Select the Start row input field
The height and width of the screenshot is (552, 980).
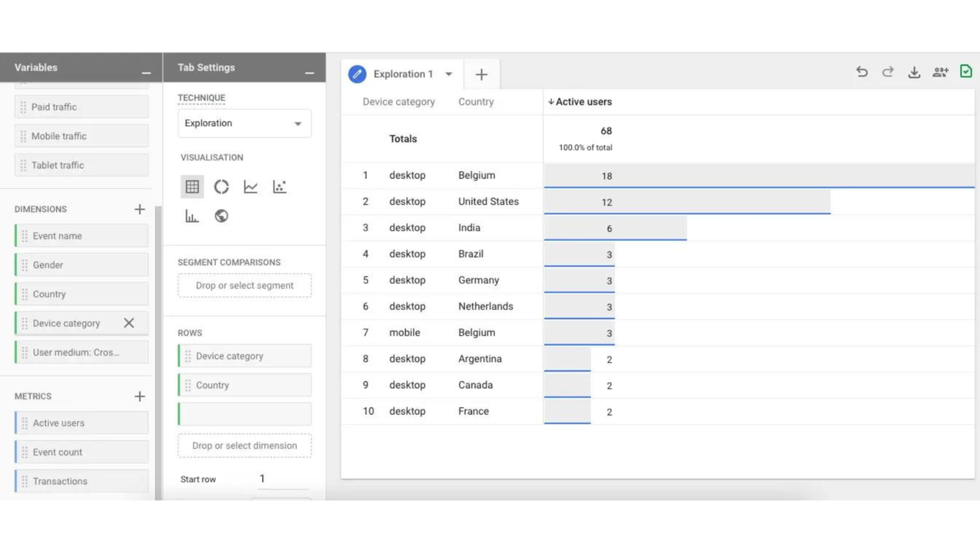click(282, 479)
